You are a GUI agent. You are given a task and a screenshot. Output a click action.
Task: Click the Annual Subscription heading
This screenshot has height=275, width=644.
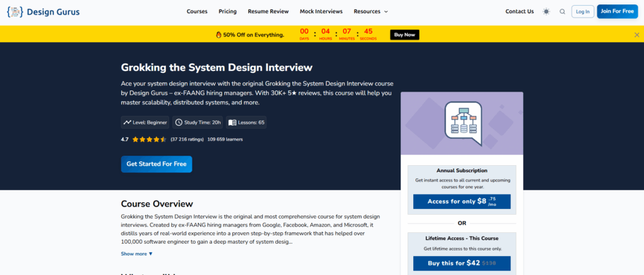462,171
